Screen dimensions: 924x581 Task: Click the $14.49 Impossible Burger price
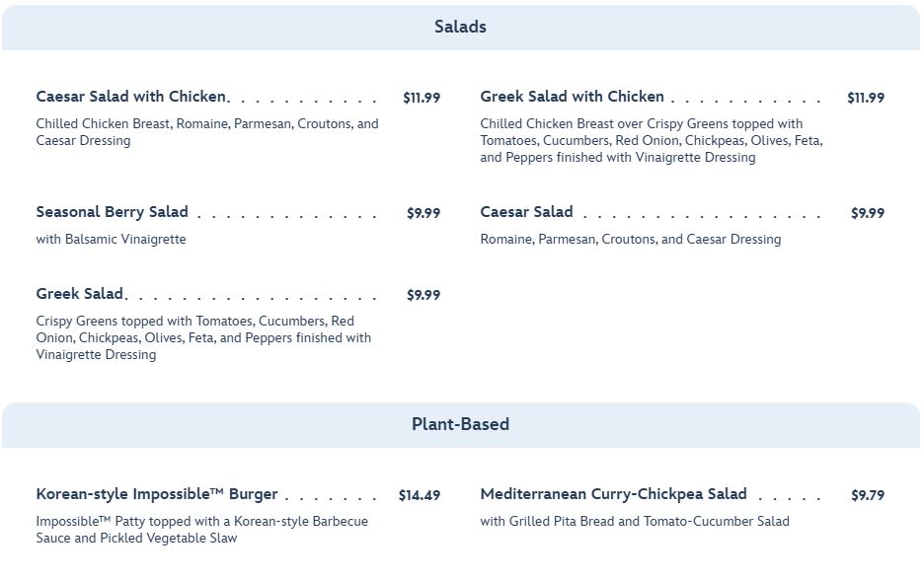point(420,495)
